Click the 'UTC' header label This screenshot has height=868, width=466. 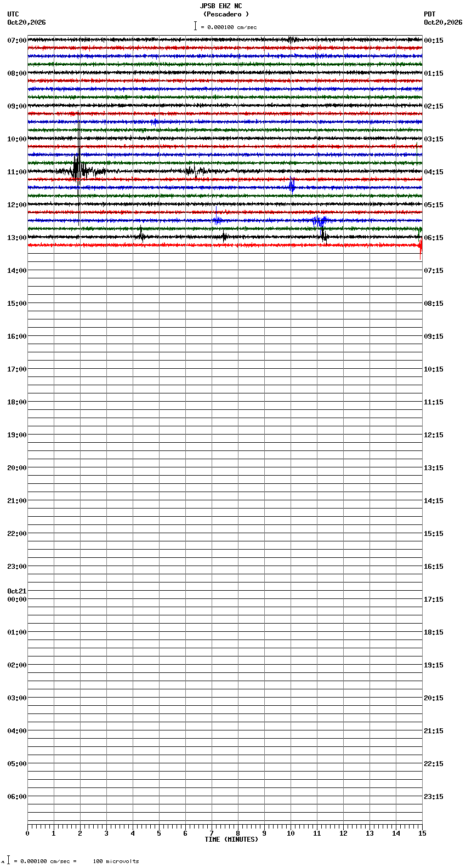[13, 14]
